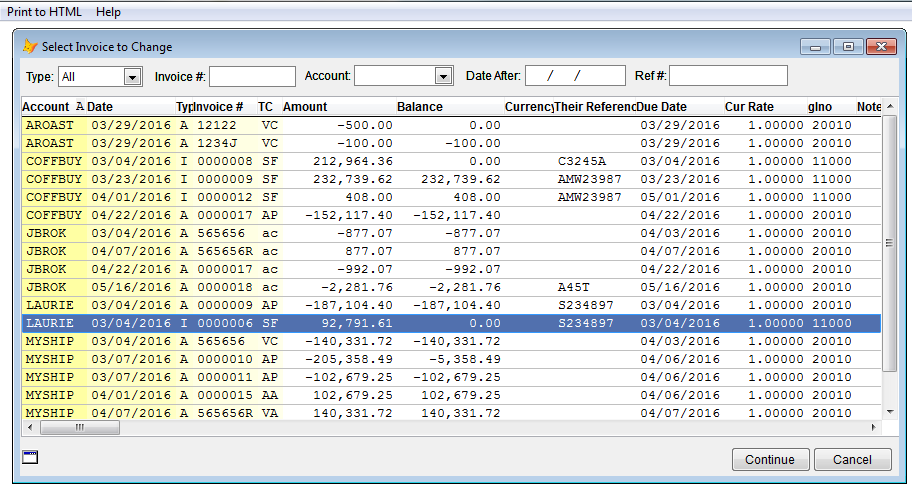The width and height of the screenshot is (912, 488).
Task: Close the Select Invoice to Change dialog
Action: (881, 47)
